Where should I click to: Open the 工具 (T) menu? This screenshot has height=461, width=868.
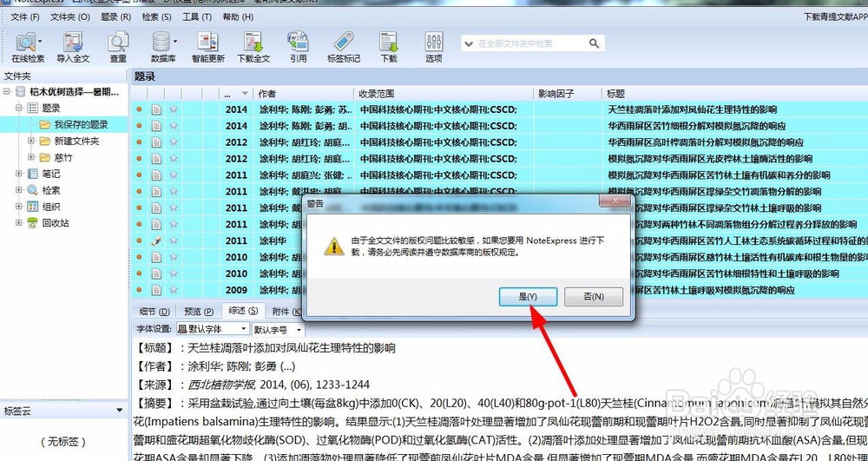coord(197,17)
